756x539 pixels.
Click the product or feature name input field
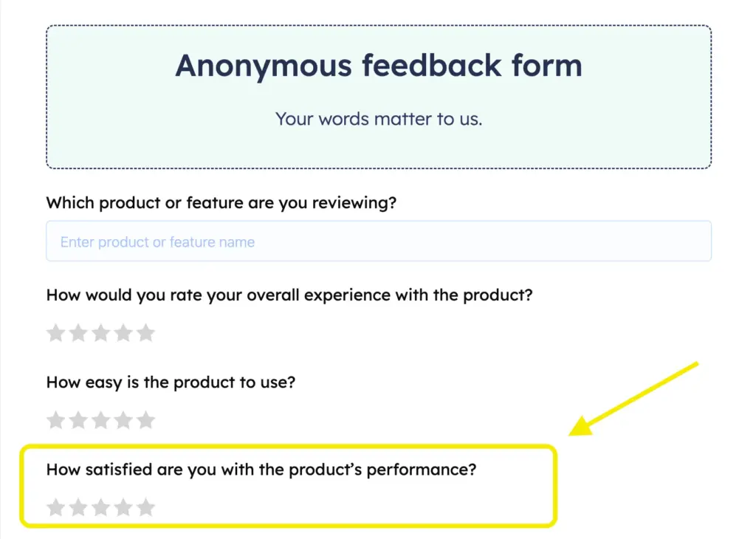click(378, 241)
